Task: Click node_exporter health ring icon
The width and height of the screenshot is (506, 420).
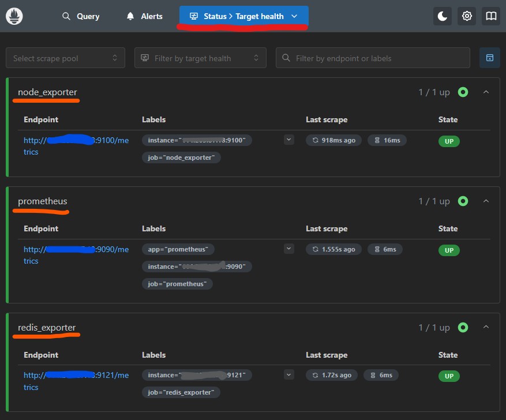Action: (463, 92)
